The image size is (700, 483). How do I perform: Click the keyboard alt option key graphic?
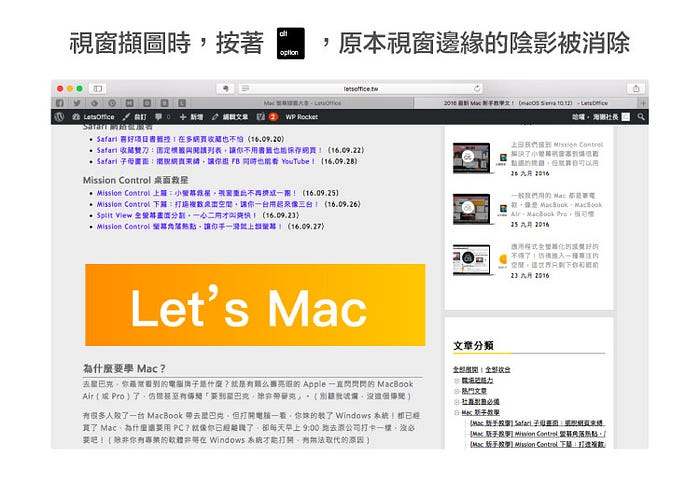[291, 43]
